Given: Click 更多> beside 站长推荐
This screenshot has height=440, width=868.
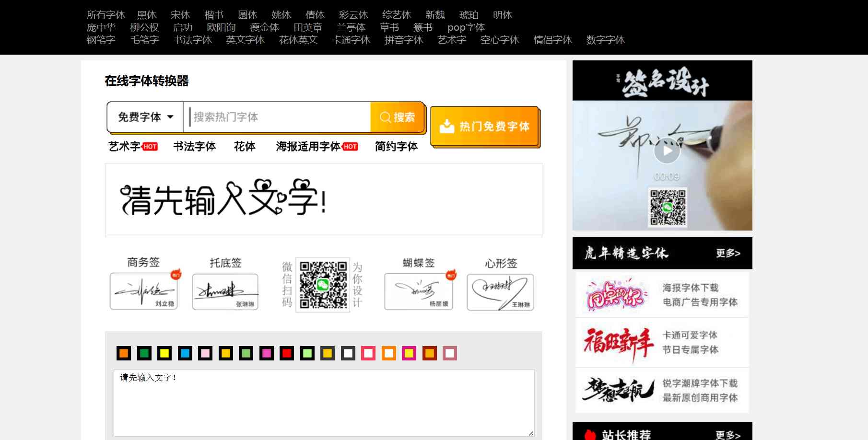Looking at the screenshot, I should (x=728, y=434).
